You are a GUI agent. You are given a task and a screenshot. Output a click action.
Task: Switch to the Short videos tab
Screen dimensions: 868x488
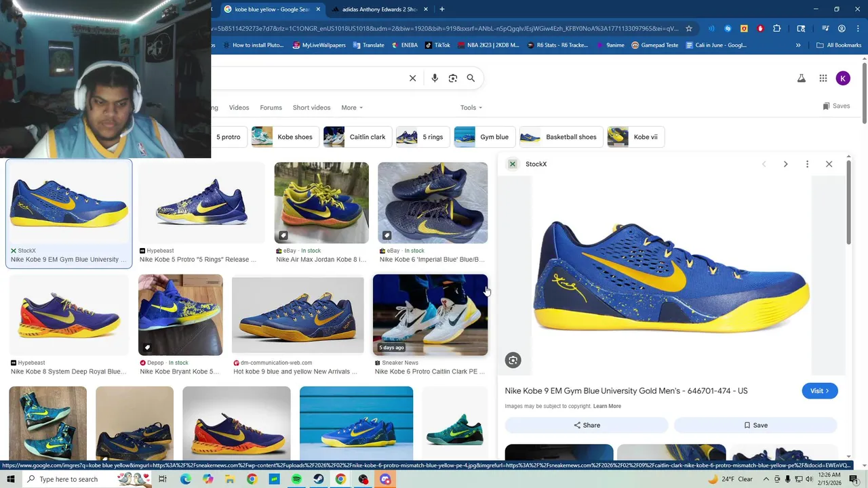coord(311,108)
